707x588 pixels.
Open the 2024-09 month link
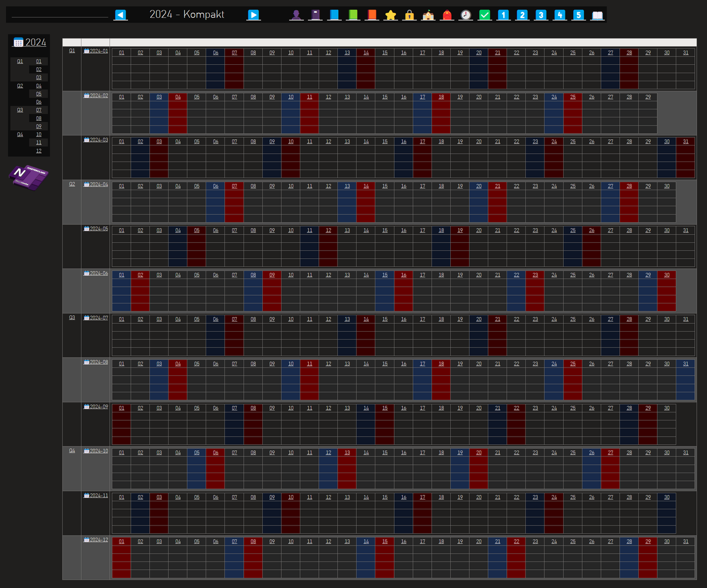click(x=99, y=407)
